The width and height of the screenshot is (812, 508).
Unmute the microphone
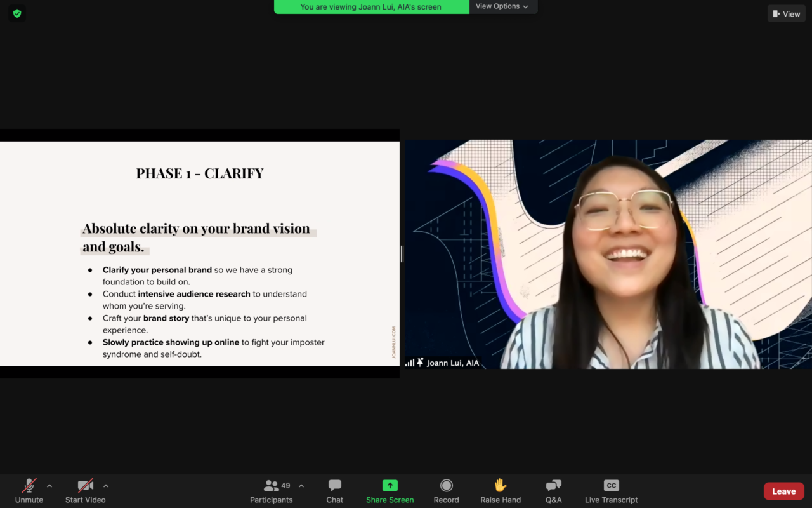pyautogui.click(x=29, y=491)
